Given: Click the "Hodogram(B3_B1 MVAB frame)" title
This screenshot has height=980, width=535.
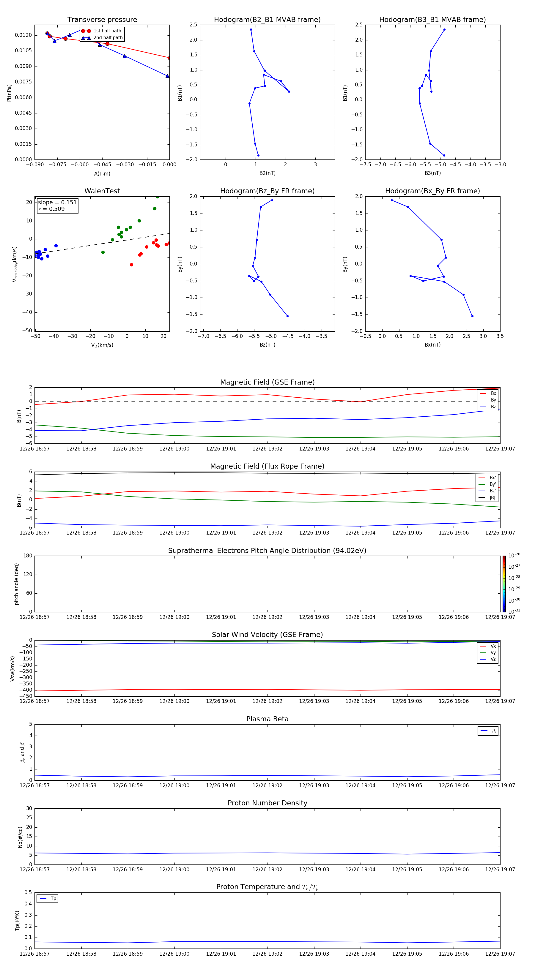Looking at the screenshot, I should [x=432, y=20].
